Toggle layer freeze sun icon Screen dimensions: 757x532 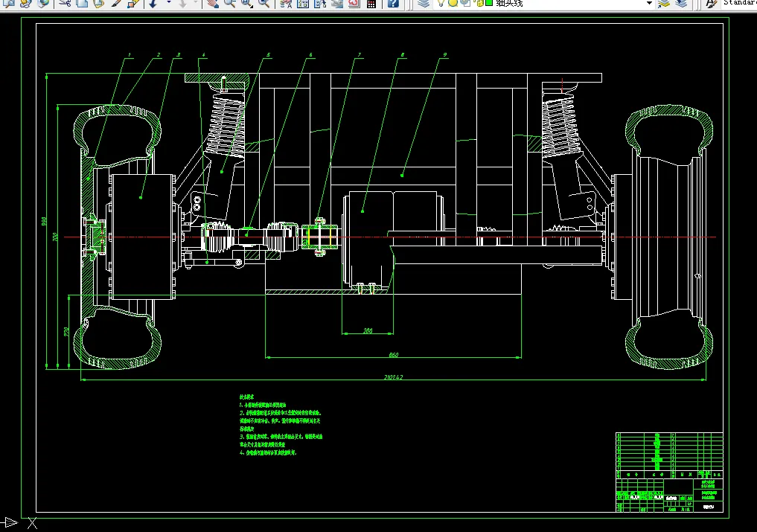[x=453, y=3]
